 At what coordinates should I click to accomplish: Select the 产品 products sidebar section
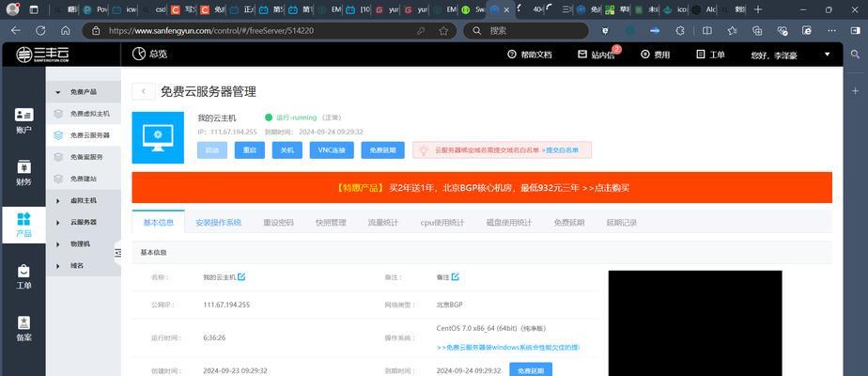click(23, 225)
